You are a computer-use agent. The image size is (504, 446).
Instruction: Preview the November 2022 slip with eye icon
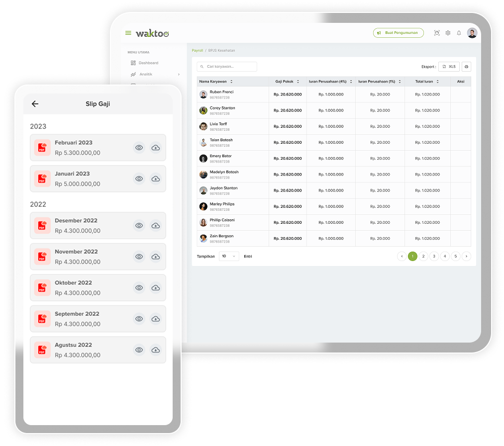point(139,257)
